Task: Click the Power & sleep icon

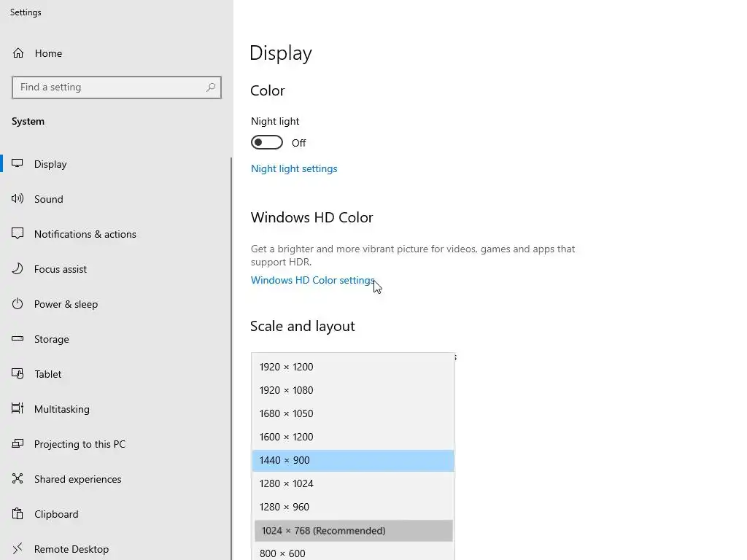Action: coord(18,304)
